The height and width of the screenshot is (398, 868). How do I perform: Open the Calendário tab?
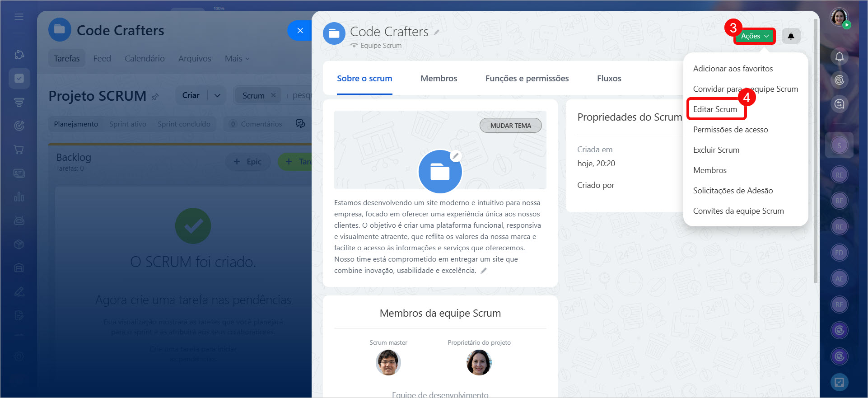[145, 59]
